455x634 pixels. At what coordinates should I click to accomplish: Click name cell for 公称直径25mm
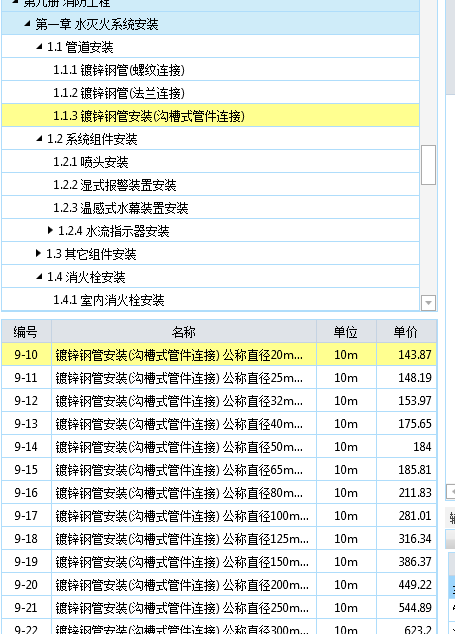coord(184,378)
